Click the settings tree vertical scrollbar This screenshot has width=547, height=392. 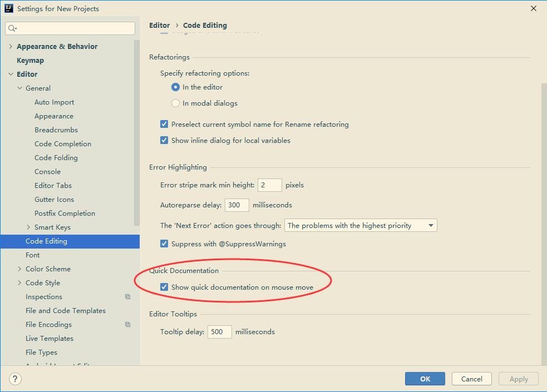point(137,133)
